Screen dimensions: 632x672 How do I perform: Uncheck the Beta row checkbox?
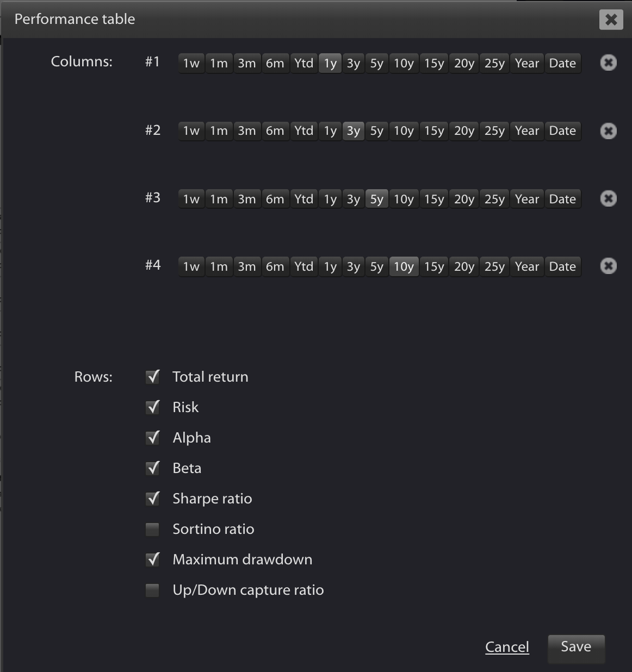click(x=153, y=468)
